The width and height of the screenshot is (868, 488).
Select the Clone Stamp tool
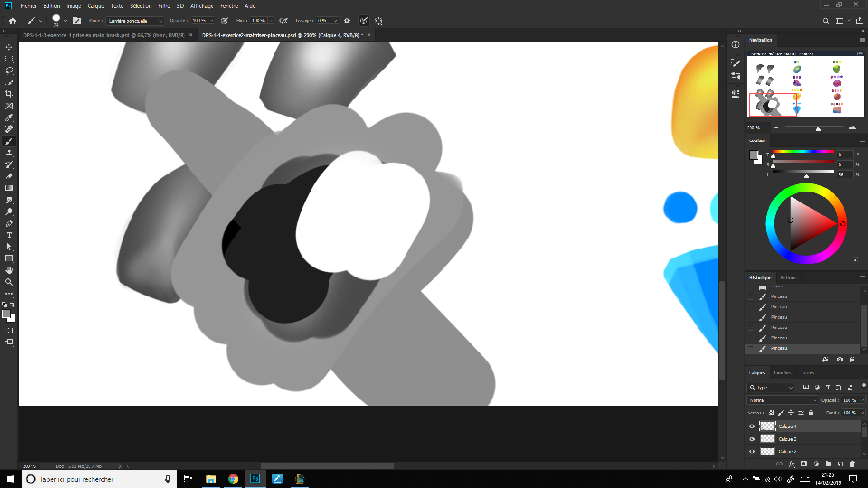[9, 153]
